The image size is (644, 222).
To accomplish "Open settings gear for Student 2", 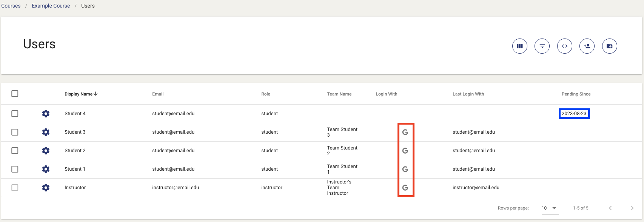I will pos(46,151).
